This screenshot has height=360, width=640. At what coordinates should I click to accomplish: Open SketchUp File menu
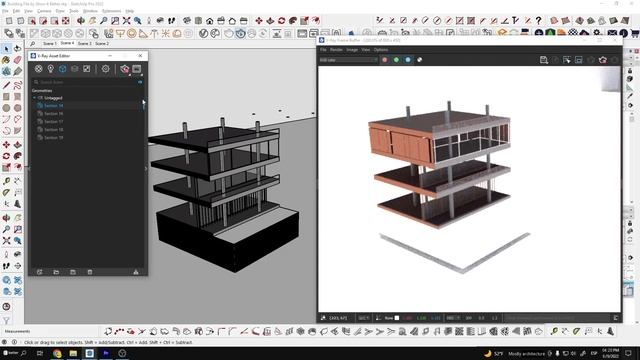tap(5, 11)
